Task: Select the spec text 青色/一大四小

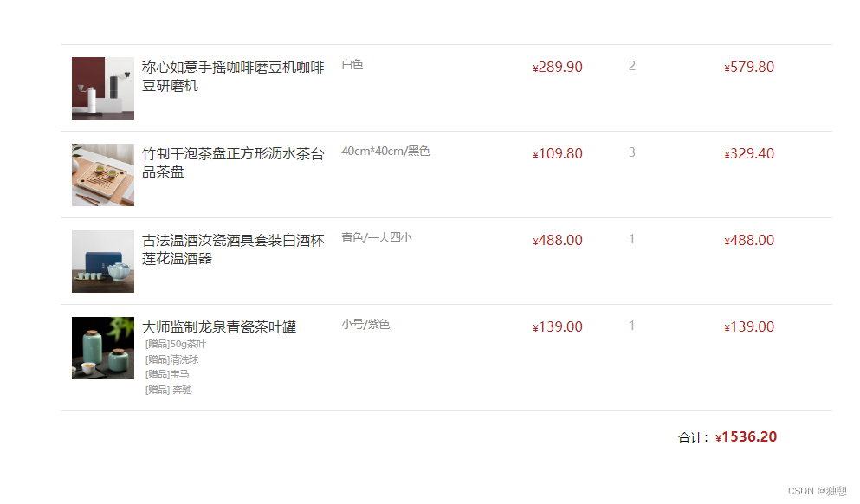Action: (x=374, y=236)
